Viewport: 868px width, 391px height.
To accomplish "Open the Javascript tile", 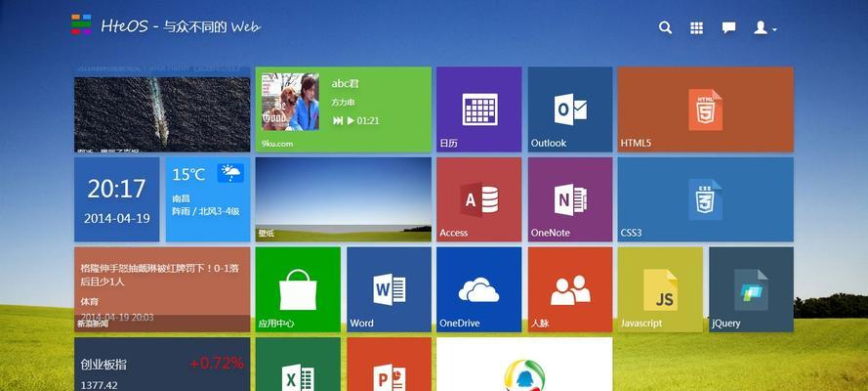I will coord(660,289).
